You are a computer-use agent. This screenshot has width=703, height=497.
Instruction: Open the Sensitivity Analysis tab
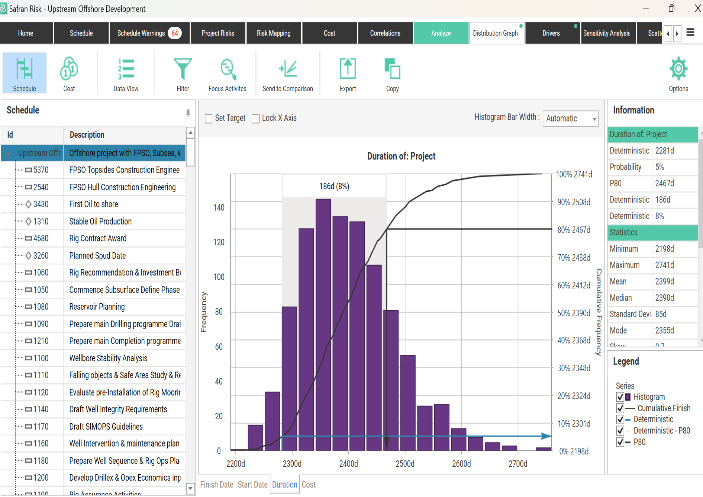pyautogui.click(x=607, y=33)
